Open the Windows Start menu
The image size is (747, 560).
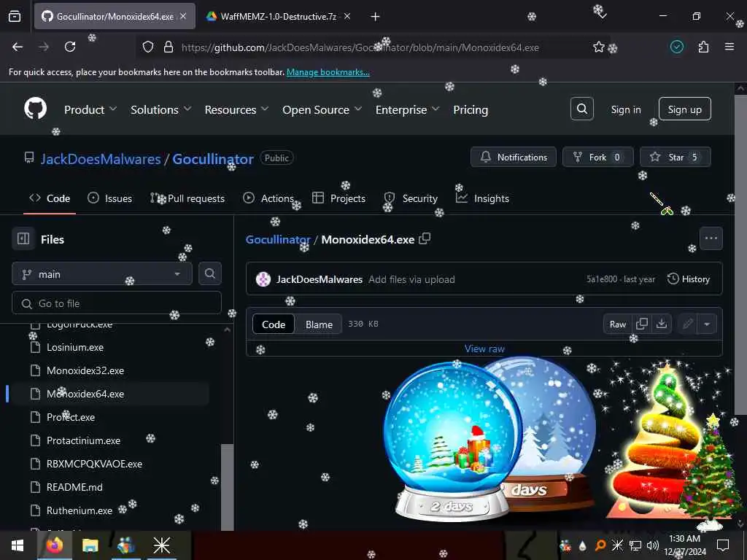click(x=18, y=545)
